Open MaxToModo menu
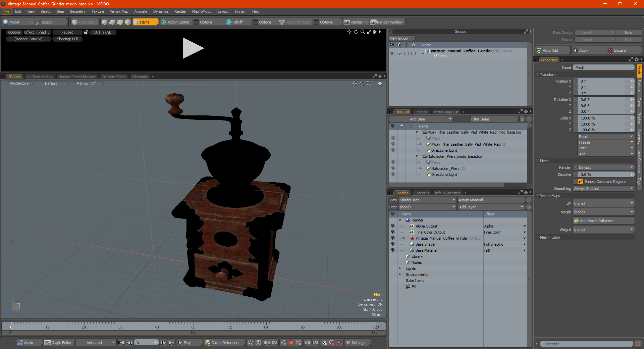The height and width of the screenshot is (349, 644). click(x=202, y=11)
